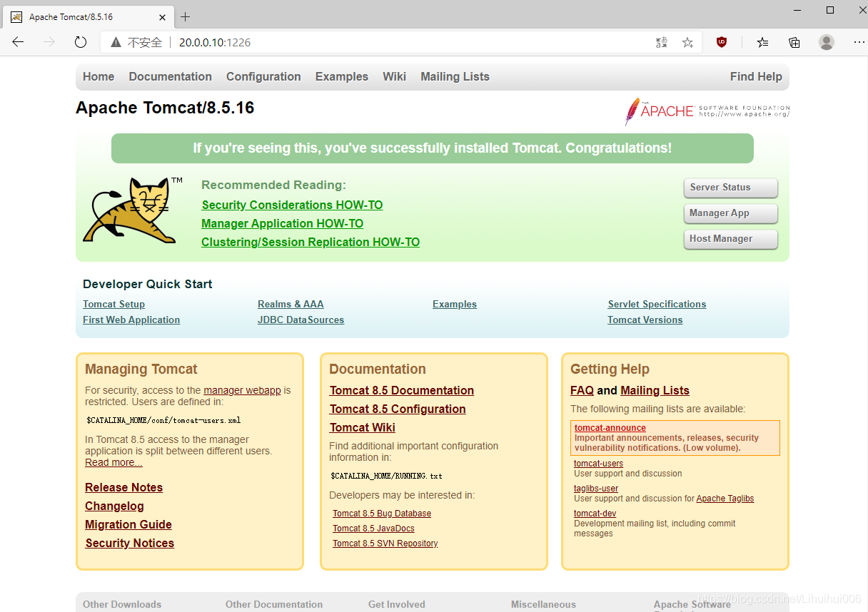This screenshot has width=868, height=612.
Task: Open a new tab with plus button
Action: (186, 16)
